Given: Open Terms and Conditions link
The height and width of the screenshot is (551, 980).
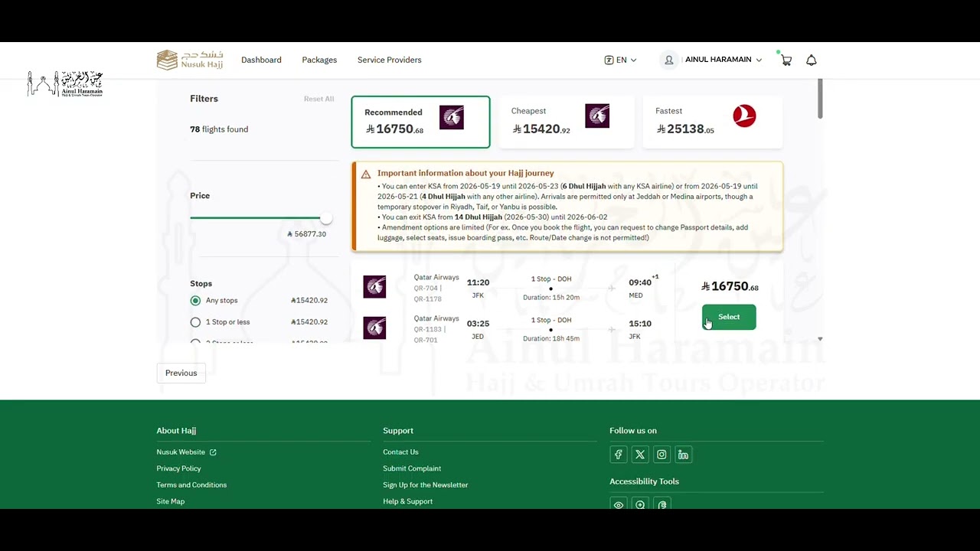Looking at the screenshot, I should tap(191, 485).
